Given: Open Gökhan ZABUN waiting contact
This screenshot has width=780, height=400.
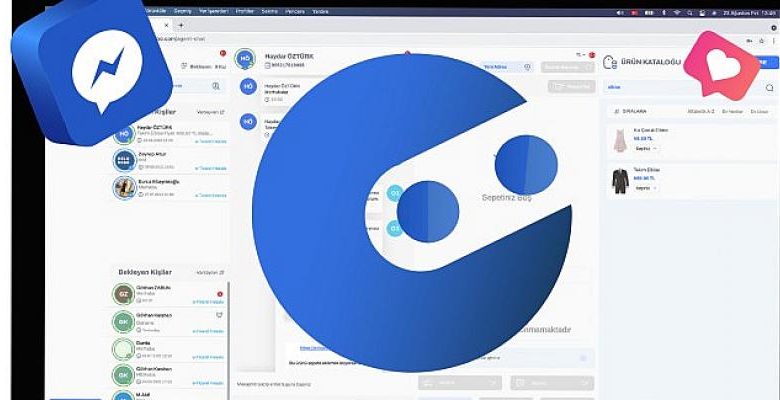Looking at the screenshot, I should tap(169, 294).
